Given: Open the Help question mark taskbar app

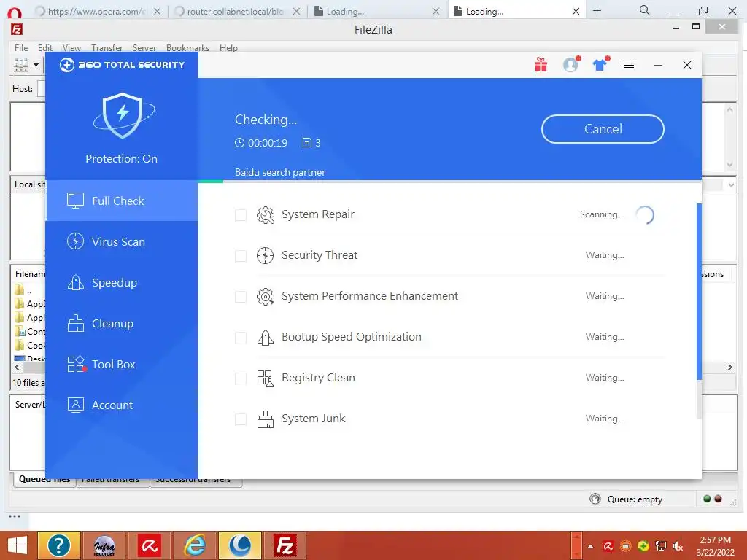Looking at the screenshot, I should click(59, 545).
